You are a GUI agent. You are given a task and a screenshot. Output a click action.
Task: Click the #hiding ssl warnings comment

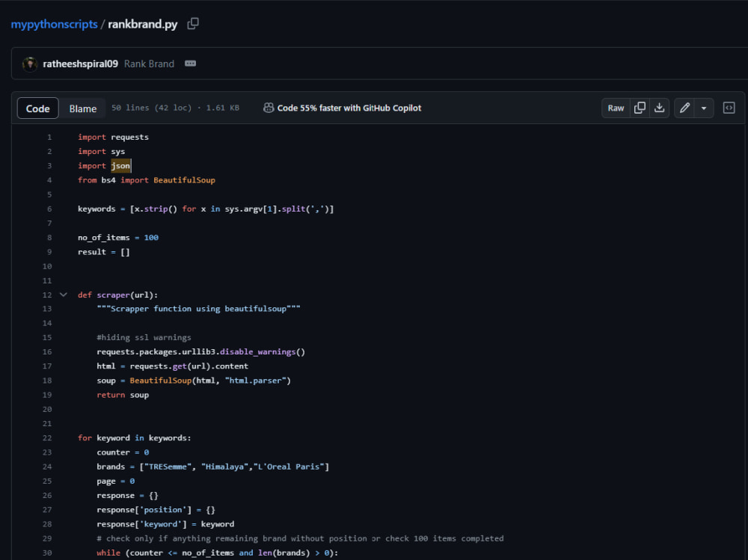[x=144, y=337]
